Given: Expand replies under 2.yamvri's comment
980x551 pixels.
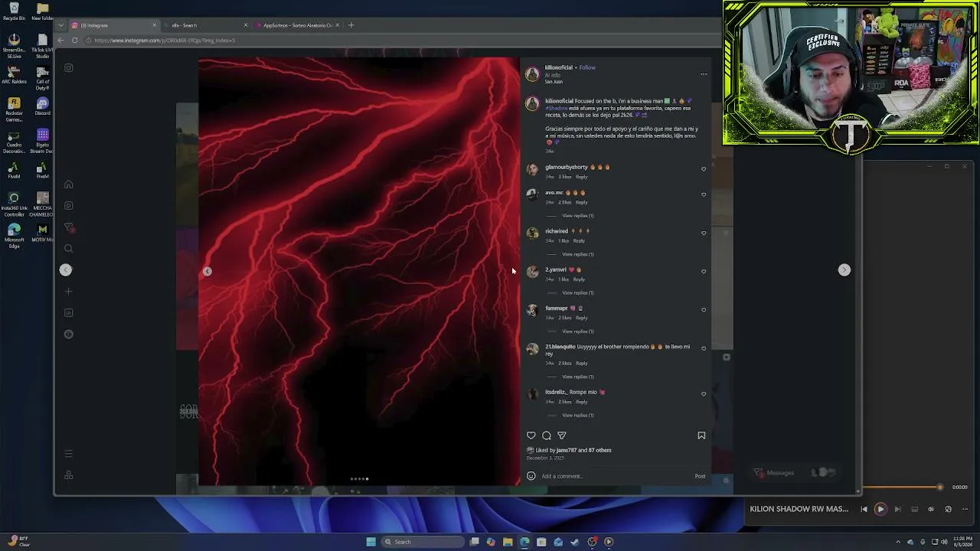Looking at the screenshot, I should tap(578, 292).
